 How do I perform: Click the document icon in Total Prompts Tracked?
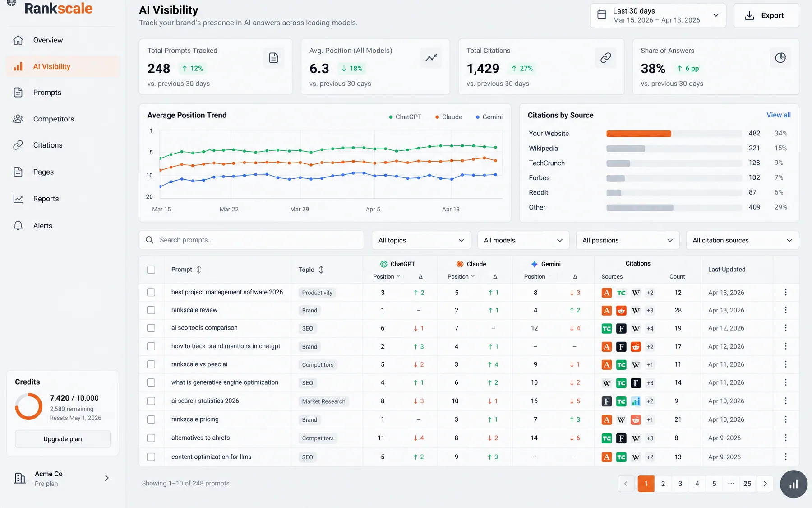click(x=273, y=58)
